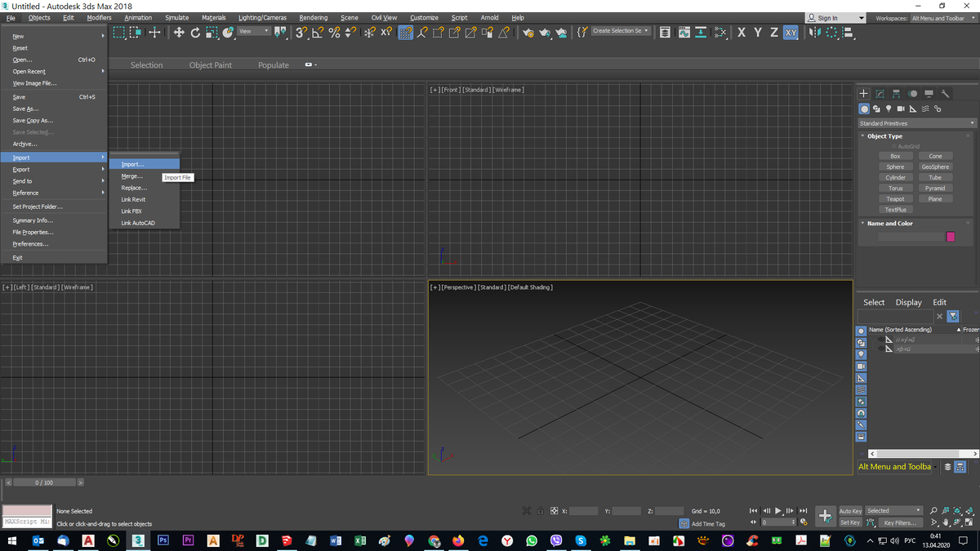Open the Standard Primitives dropdown
The height and width of the screenshot is (551, 980).
click(915, 123)
